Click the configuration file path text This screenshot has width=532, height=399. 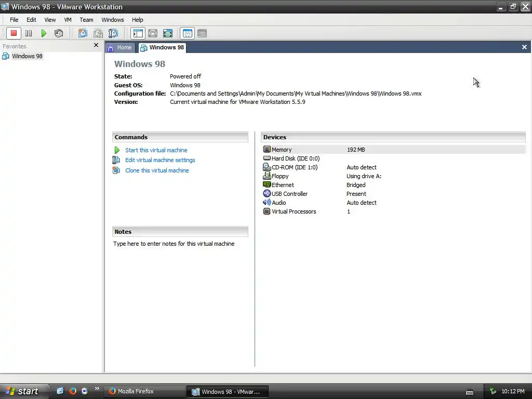296,94
